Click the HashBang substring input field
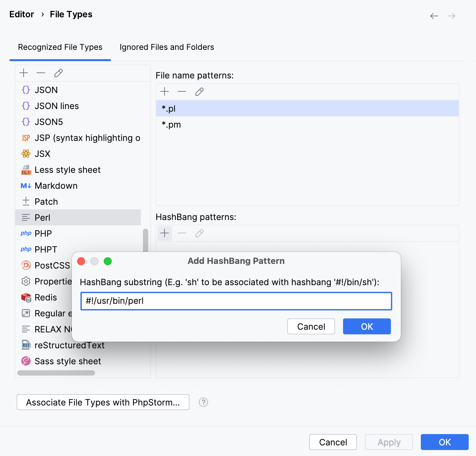 tap(236, 301)
